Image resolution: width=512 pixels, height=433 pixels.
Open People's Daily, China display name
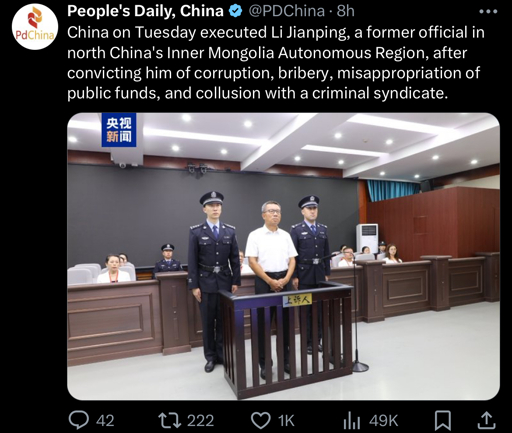(145, 11)
